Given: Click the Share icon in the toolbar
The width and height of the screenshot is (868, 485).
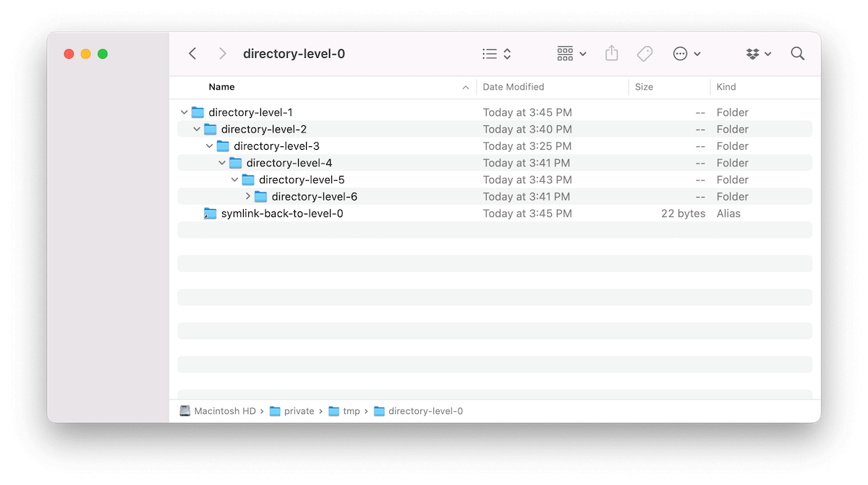Looking at the screenshot, I should point(612,54).
